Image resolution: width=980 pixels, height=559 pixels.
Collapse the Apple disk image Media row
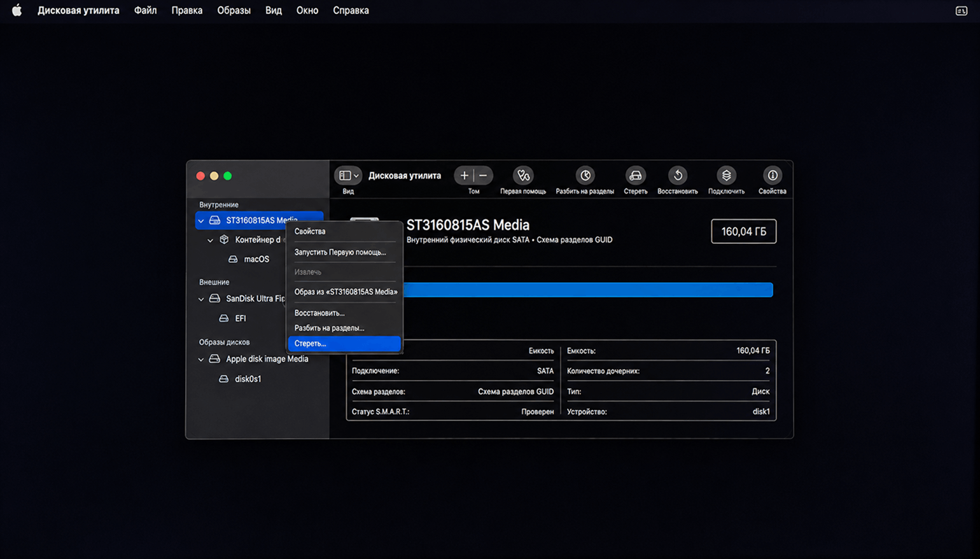click(x=201, y=360)
